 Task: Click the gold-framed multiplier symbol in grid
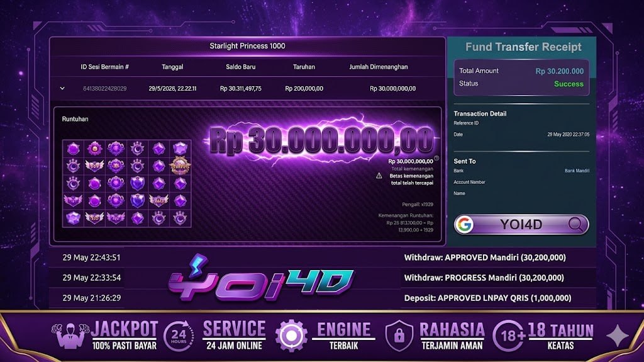click(180, 166)
